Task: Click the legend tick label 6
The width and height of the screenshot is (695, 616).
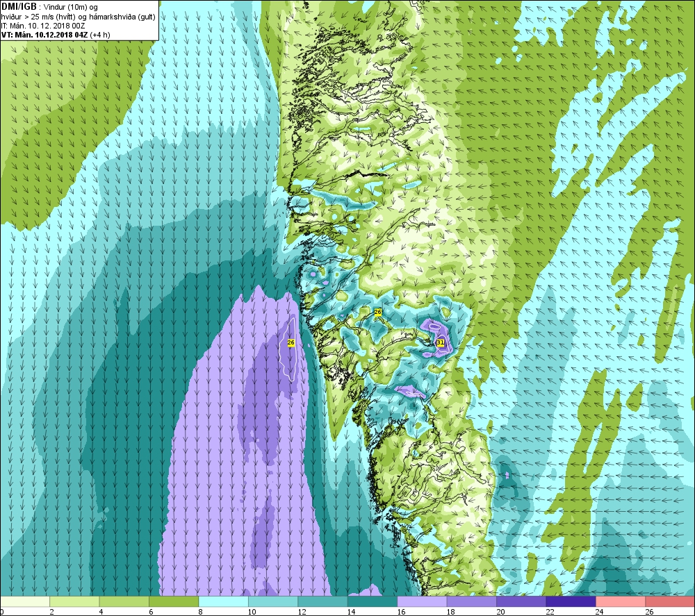Action: 151,612
